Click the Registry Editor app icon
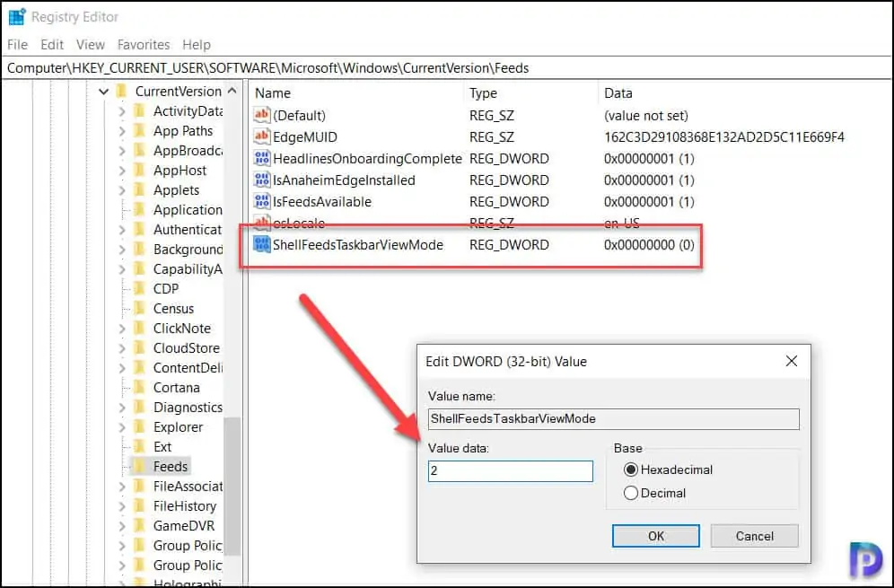Screen dimensions: 894x588 (x=17, y=17)
